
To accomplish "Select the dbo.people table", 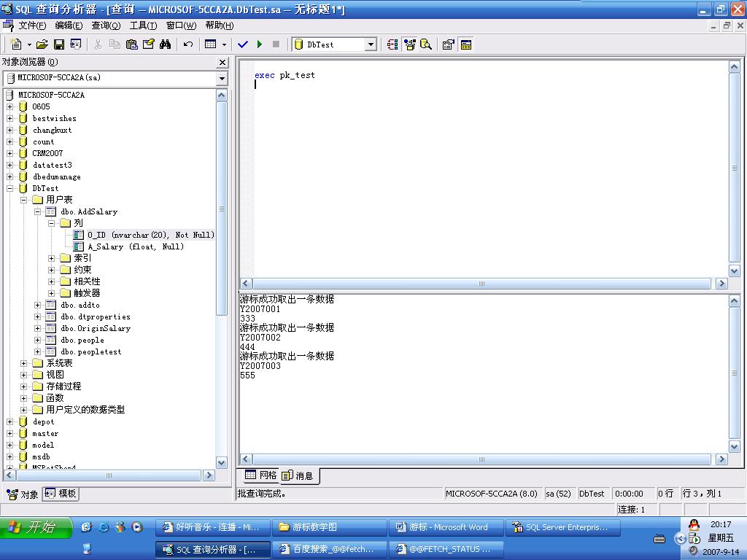I will pos(82,340).
